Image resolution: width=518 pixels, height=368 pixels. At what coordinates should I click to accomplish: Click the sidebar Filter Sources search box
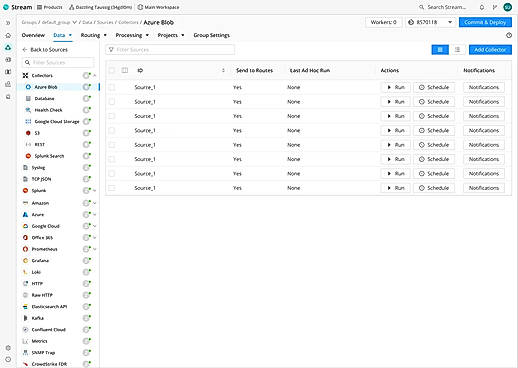pyautogui.click(x=58, y=62)
